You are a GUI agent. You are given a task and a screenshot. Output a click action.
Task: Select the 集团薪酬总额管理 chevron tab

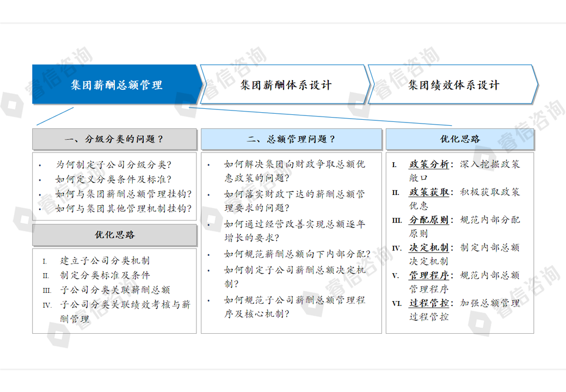tap(116, 85)
